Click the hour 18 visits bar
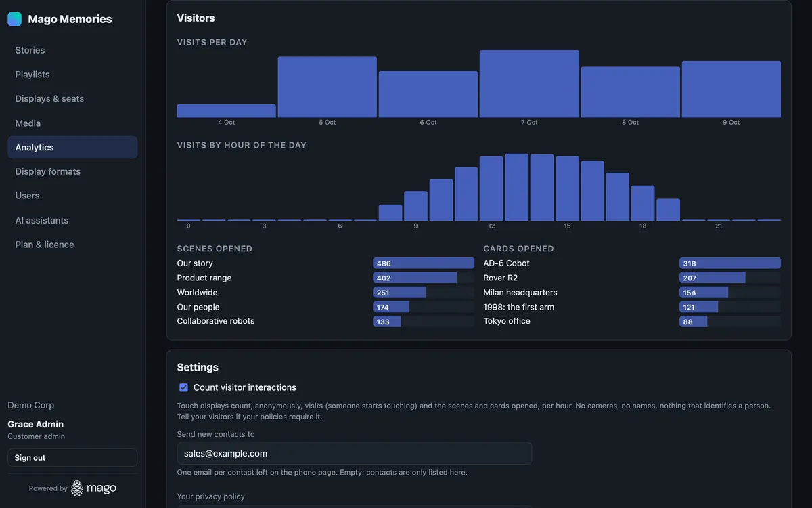 (x=643, y=203)
